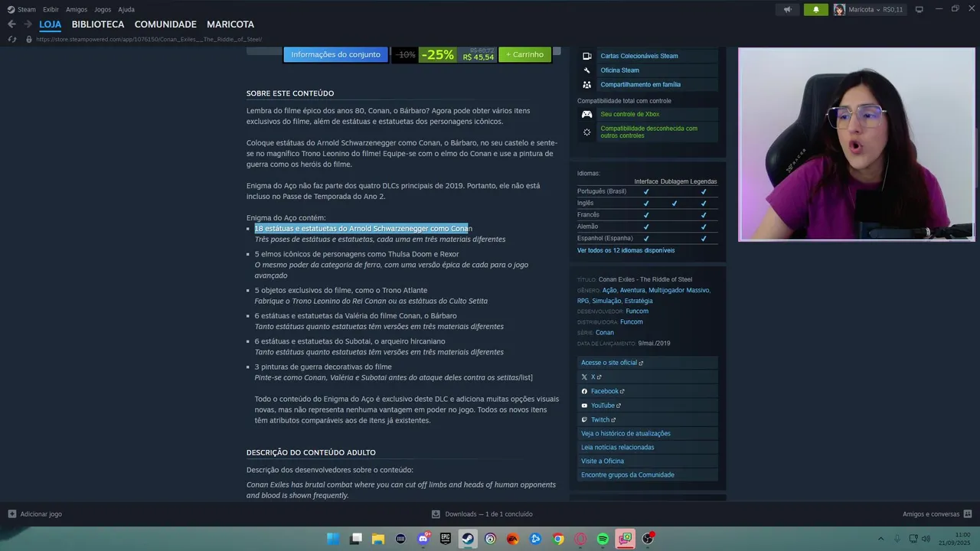Open the Exibir menu
The height and width of the screenshot is (551, 980).
coord(51,9)
